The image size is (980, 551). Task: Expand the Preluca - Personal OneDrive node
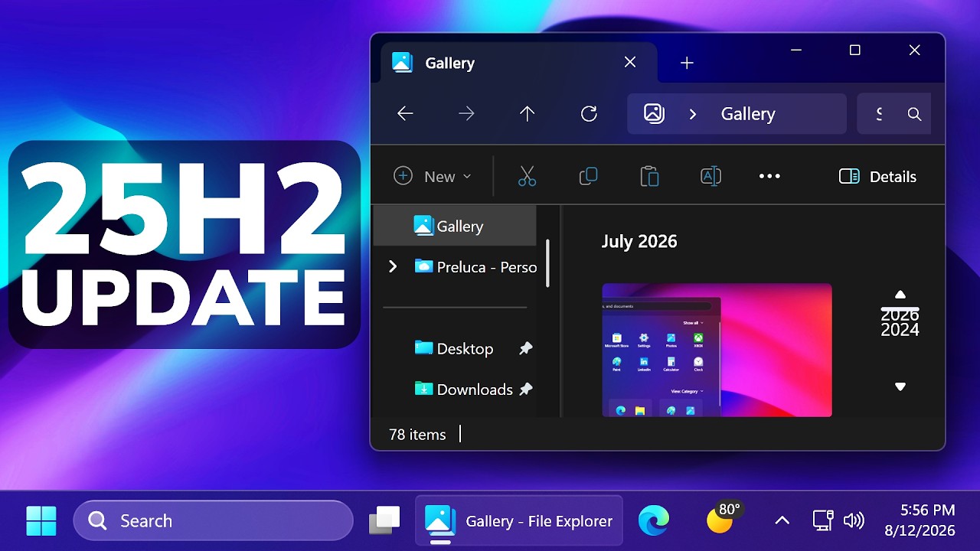point(393,266)
